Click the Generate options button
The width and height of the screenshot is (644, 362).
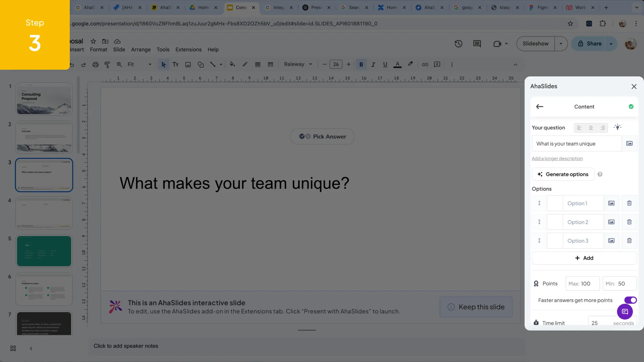(x=563, y=174)
